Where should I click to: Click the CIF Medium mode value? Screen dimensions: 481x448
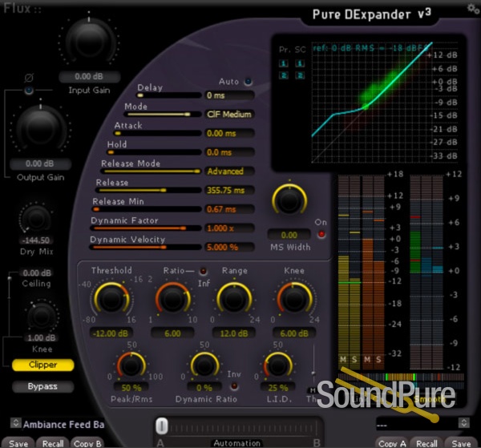point(229,115)
